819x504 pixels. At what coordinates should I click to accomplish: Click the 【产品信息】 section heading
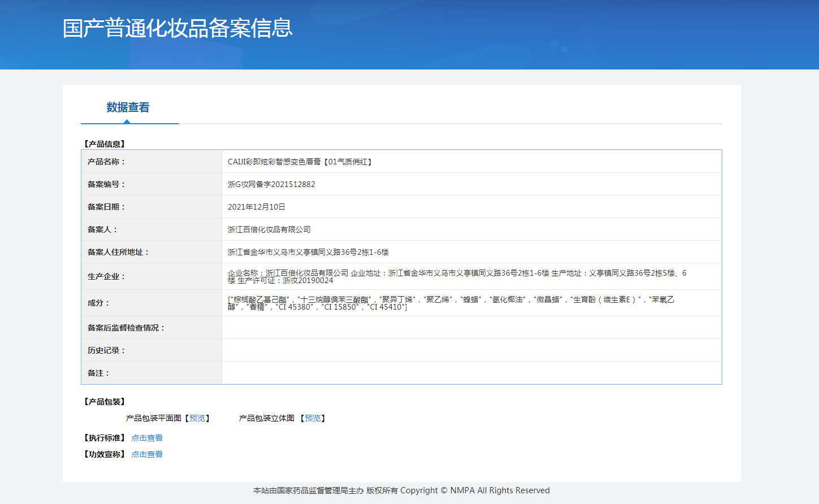105,144
